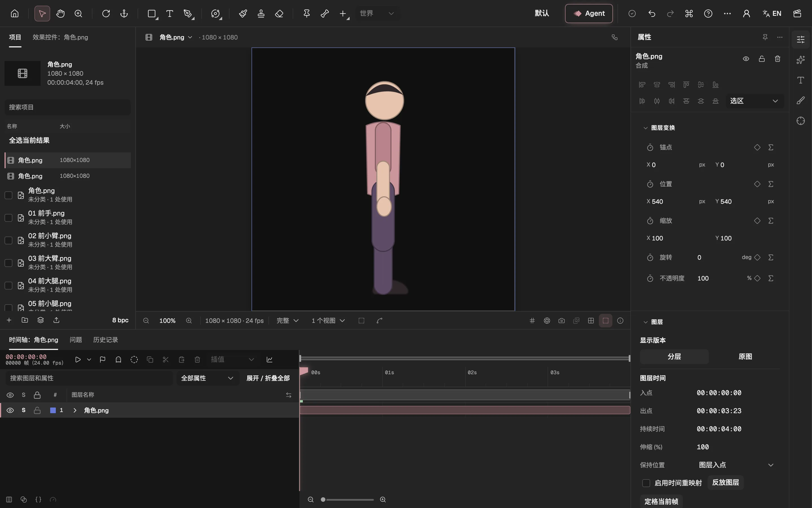This screenshot has width=812, height=508.
Task: Switch to the 效果控件 tab
Action: click(x=60, y=37)
